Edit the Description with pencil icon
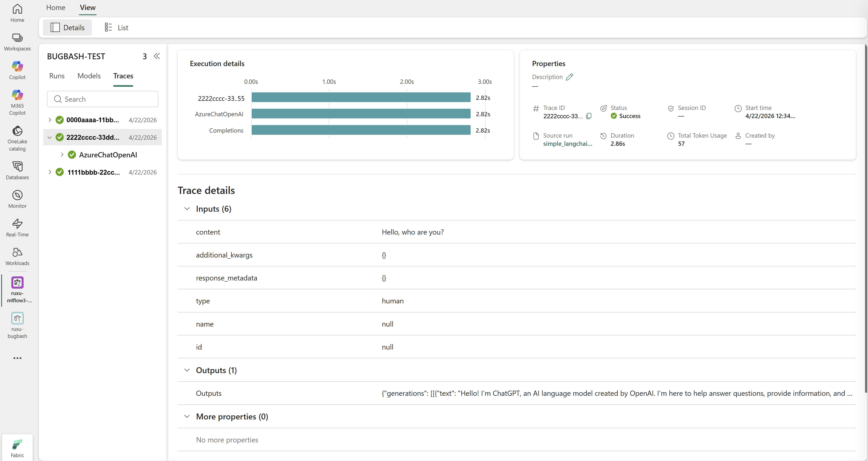 569,77
